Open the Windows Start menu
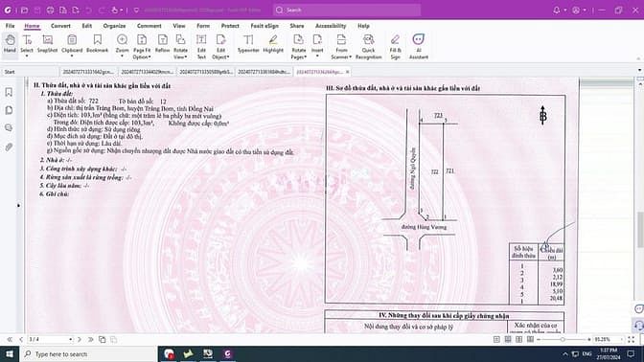Image resolution: width=644 pixels, height=362 pixels. [10, 353]
